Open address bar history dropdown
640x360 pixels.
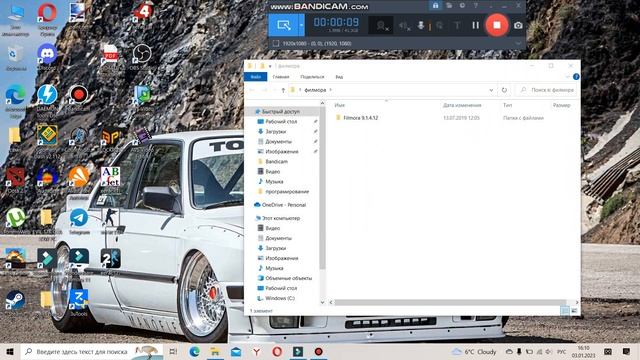(x=491, y=90)
